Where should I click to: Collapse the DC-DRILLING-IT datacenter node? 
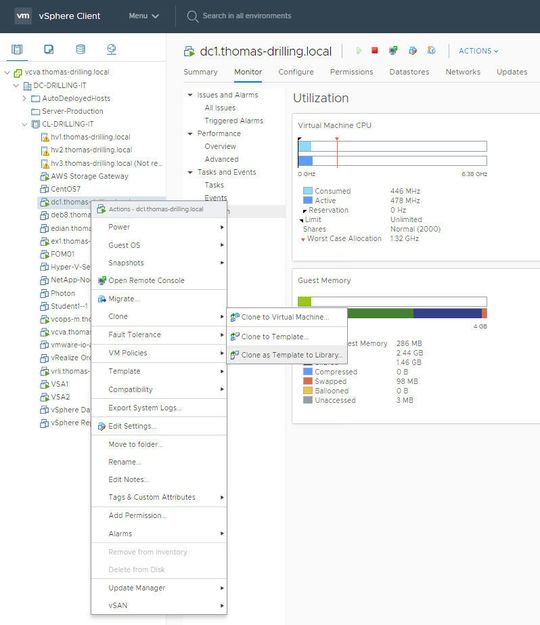16,85
